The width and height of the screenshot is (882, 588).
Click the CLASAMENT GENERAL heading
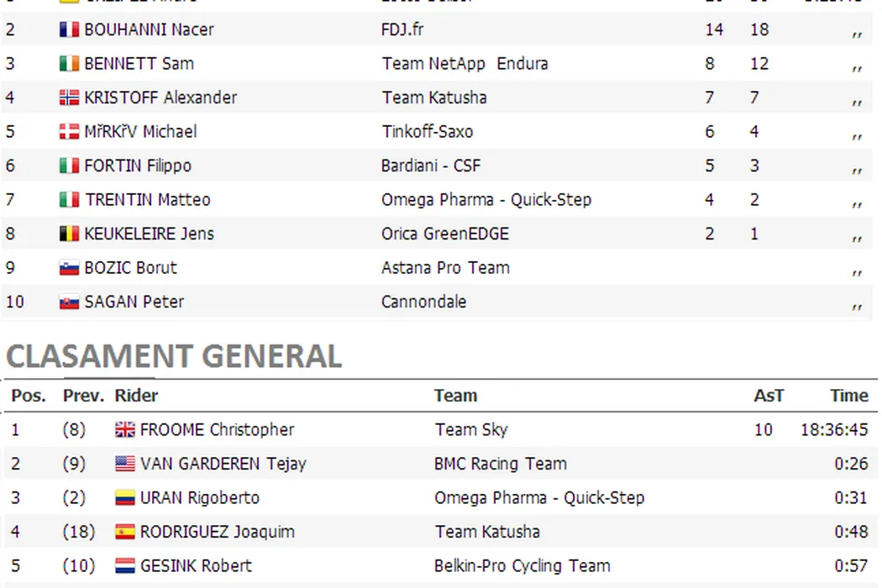pyautogui.click(x=174, y=357)
